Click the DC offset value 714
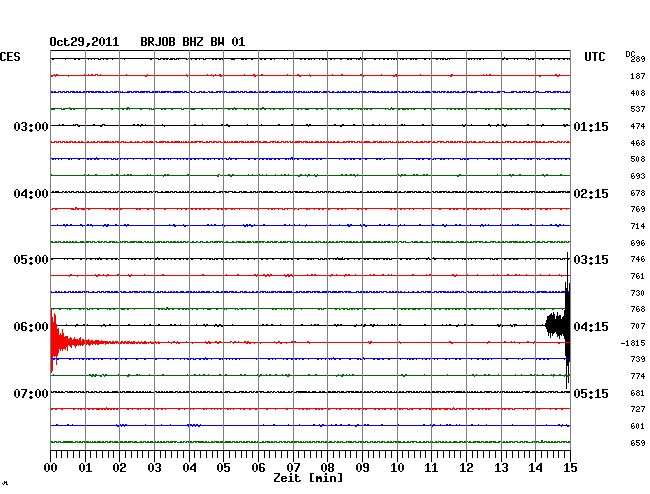This screenshot has height=494, width=650. pos(638,226)
